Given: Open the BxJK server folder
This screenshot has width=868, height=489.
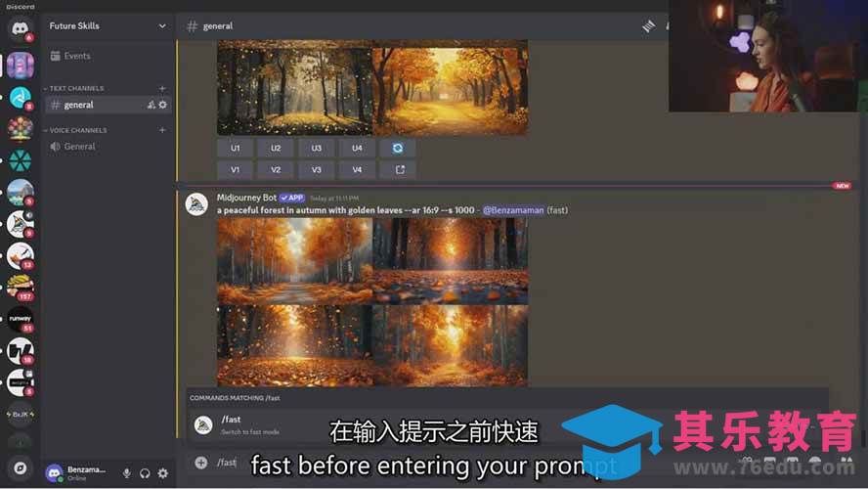Looking at the screenshot, I should 21,415.
